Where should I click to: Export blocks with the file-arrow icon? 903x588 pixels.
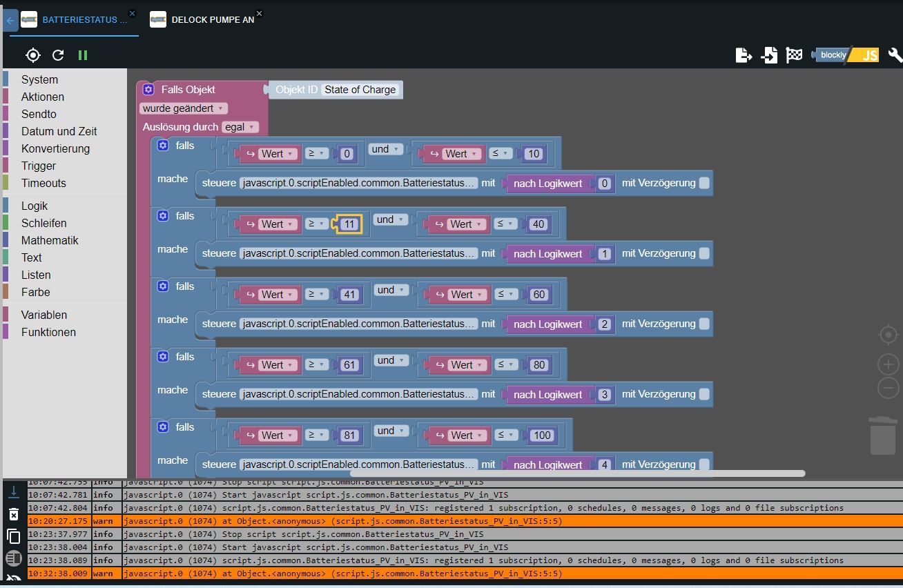(744, 55)
